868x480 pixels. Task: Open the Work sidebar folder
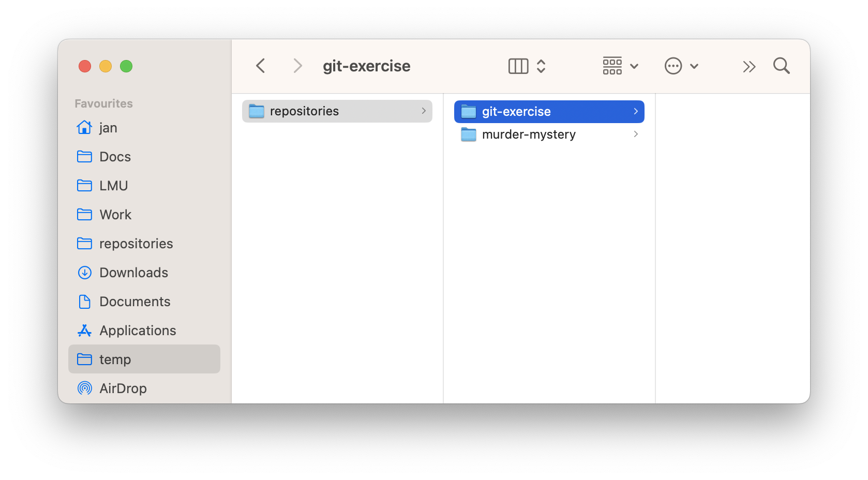115,215
